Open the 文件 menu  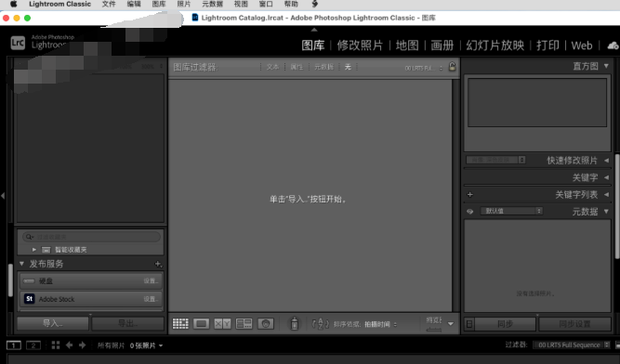tap(109, 4)
